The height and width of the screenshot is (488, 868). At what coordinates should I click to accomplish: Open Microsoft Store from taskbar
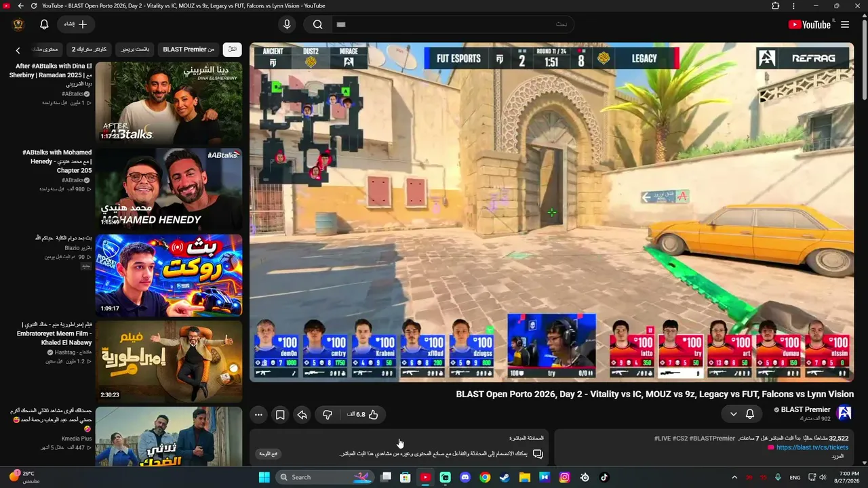click(406, 477)
